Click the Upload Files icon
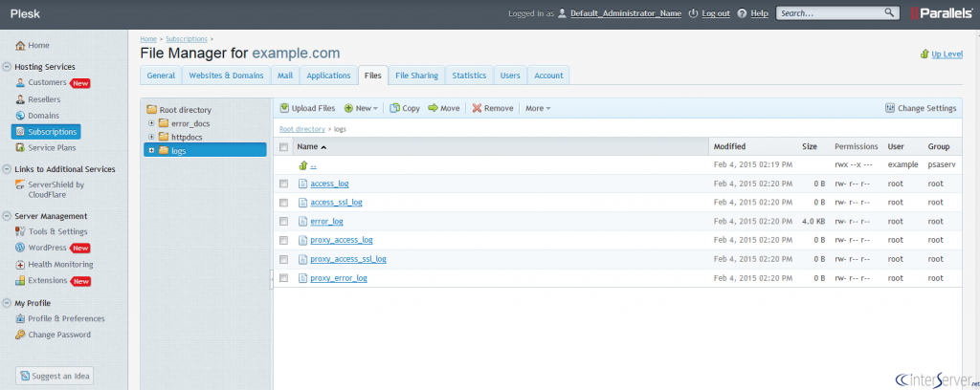The image size is (980, 390). point(284,108)
